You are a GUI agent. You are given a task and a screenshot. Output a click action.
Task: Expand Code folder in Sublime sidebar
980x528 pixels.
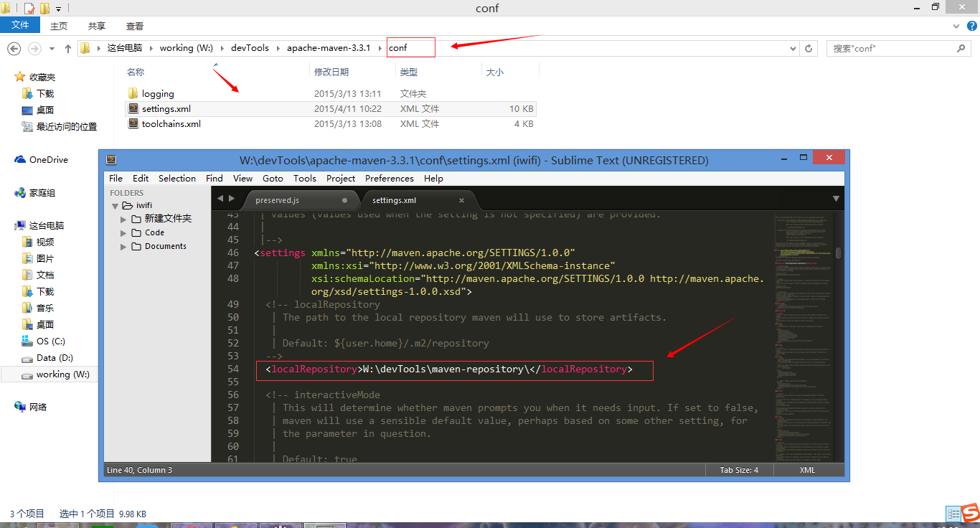[x=124, y=232]
